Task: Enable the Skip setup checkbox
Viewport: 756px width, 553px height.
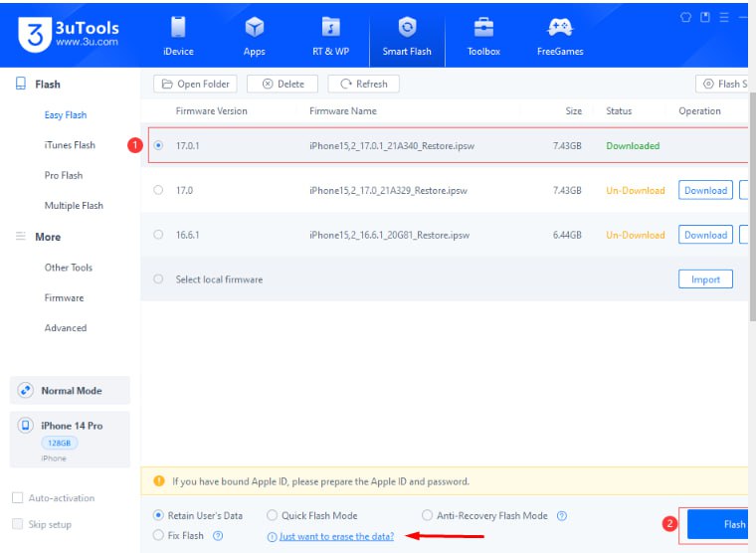Action: click(17, 524)
